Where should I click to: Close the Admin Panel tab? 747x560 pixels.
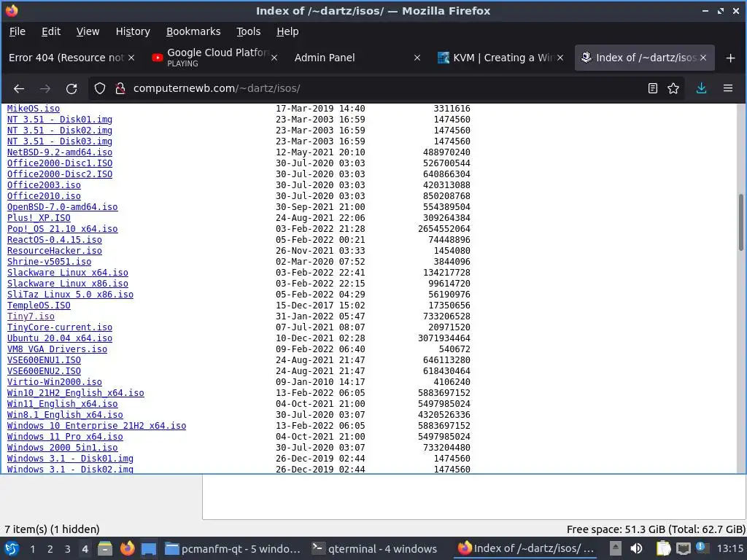pos(417,58)
